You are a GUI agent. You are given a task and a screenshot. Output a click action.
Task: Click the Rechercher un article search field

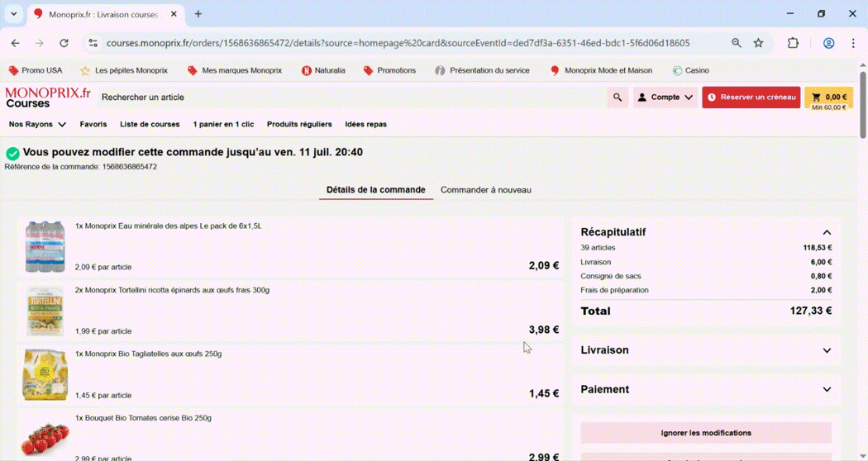tap(347, 97)
